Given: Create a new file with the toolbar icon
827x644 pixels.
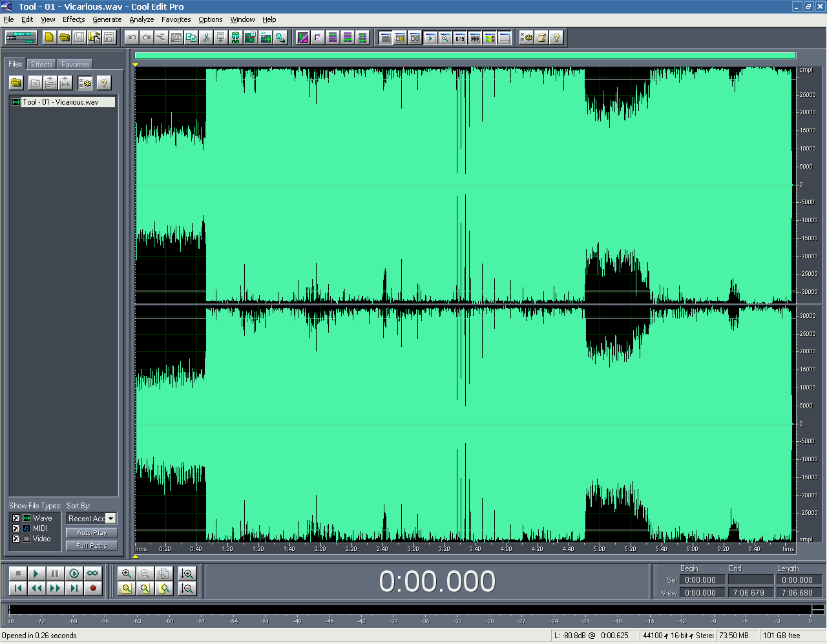Looking at the screenshot, I should tap(49, 37).
